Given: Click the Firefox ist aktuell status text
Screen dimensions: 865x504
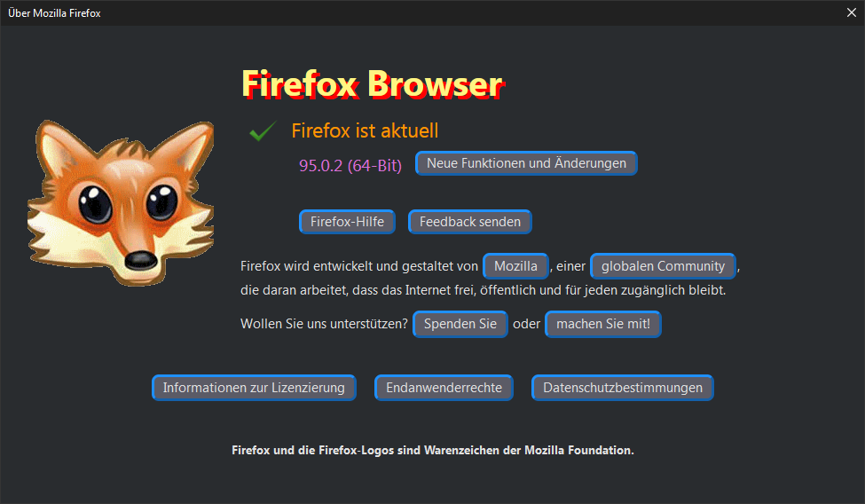Looking at the screenshot, I should tap(365, 131).
